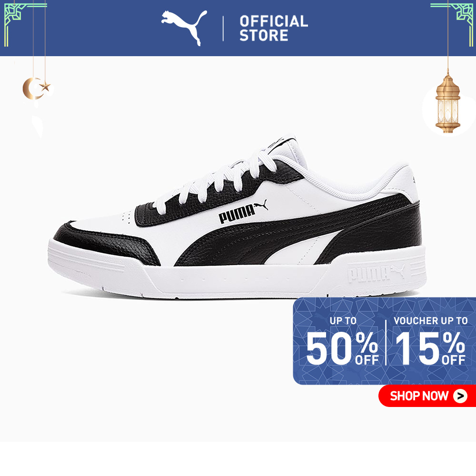Click the SHOP NOW button
Image resolution: width=476 pixels, height=476 pixels.
[427, 396]
